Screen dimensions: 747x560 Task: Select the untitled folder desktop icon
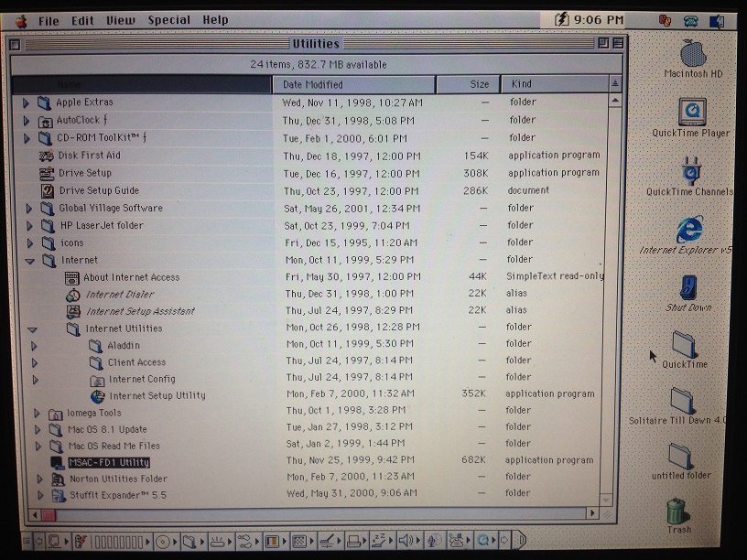click(680, 456)
